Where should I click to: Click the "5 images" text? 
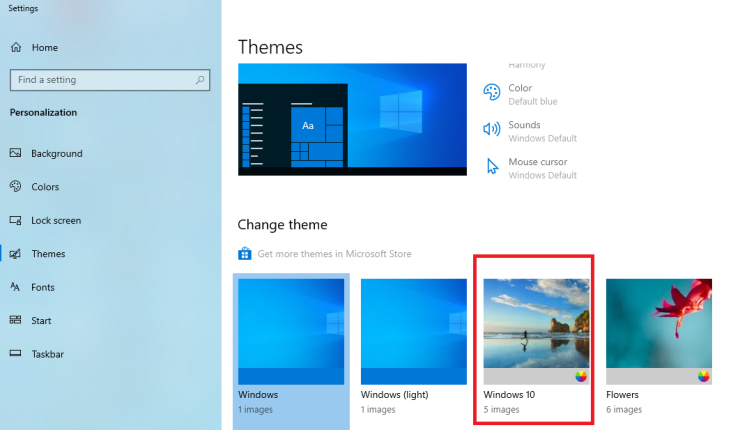tap(501, 409)
